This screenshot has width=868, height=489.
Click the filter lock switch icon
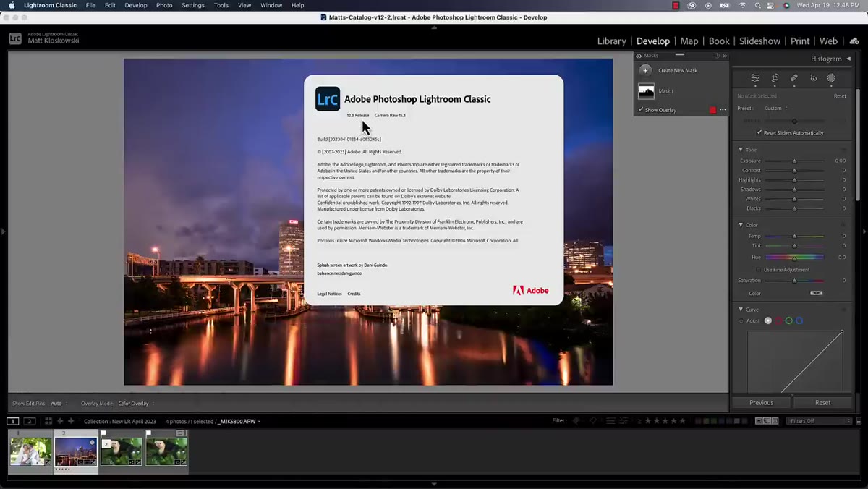859,420
